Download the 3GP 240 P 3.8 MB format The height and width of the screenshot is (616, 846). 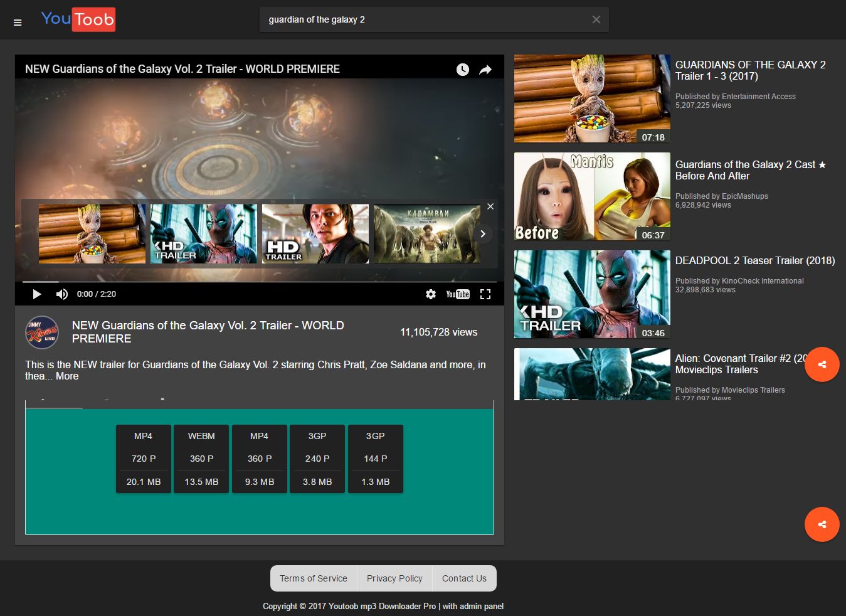coord(317,459)
